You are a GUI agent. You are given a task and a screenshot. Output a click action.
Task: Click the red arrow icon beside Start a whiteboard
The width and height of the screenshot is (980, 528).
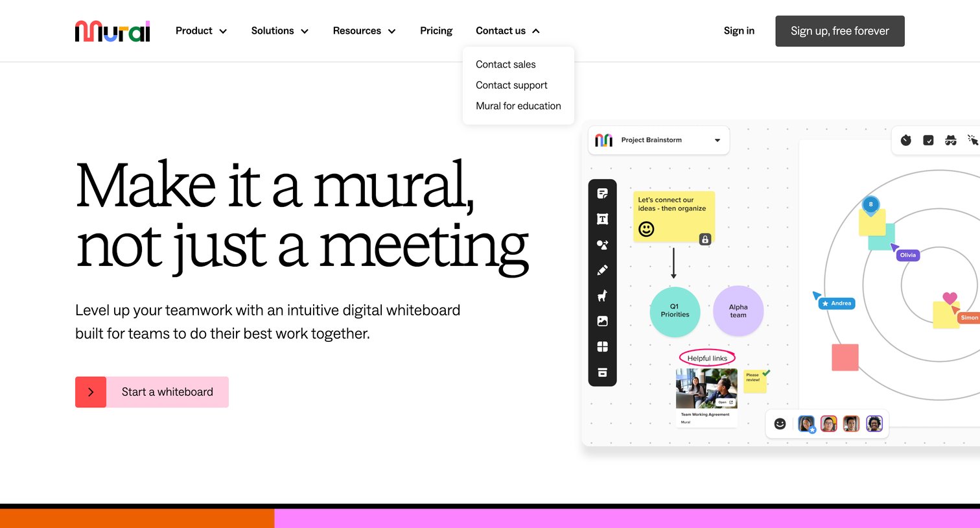[x=91, y=392]
